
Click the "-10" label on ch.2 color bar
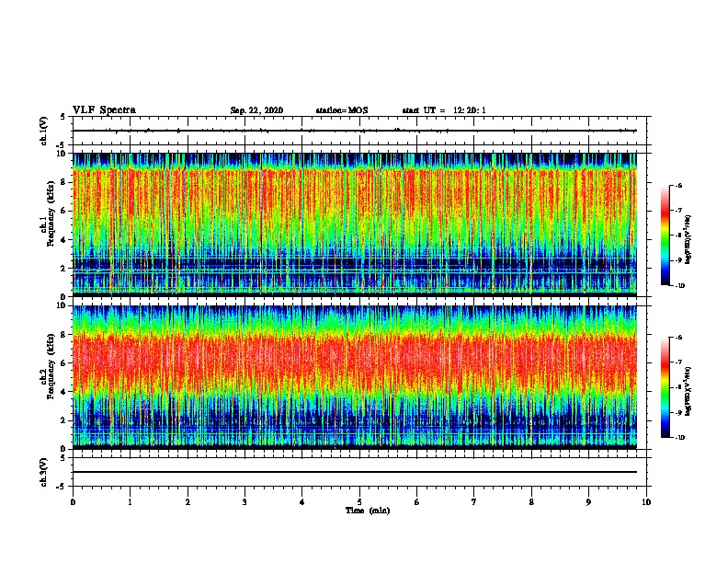(679, 438)
